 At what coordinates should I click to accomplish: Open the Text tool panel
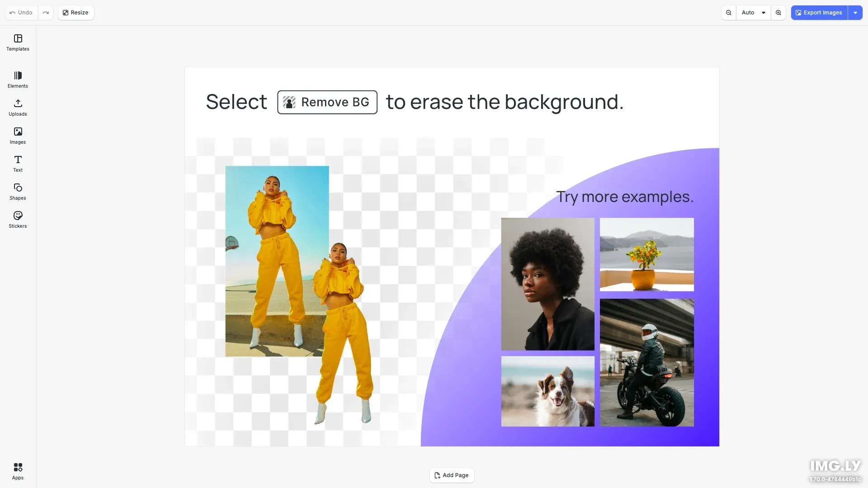18,164
